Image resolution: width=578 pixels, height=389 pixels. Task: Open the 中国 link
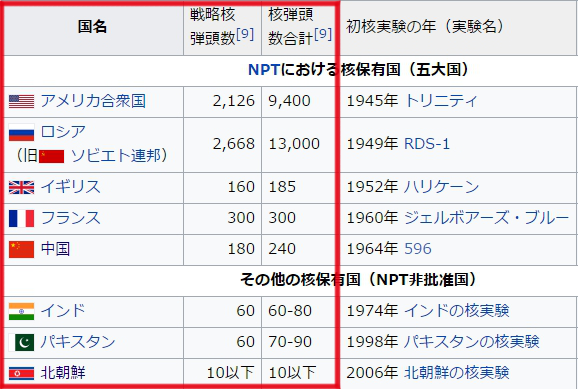55,249
